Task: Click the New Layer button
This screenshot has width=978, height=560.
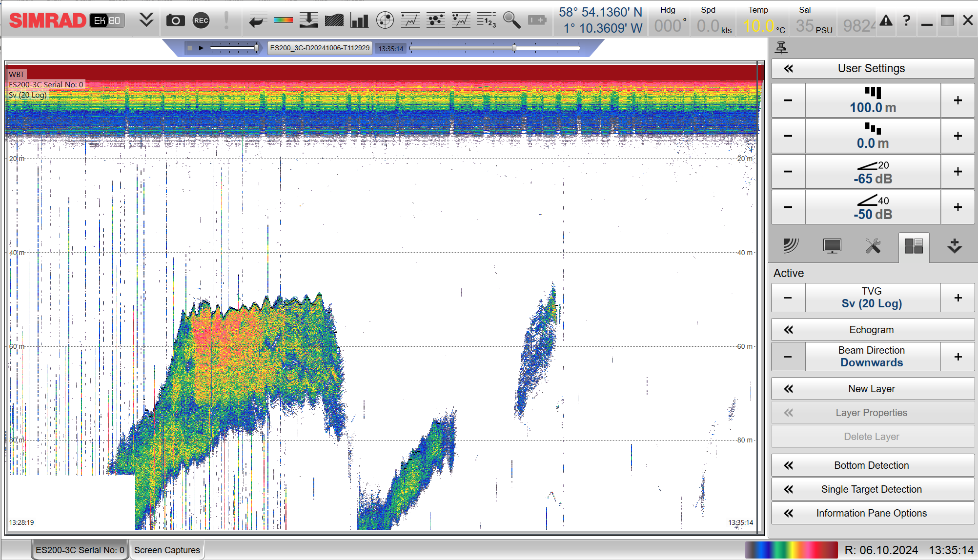Action: (x=872, y=388)
